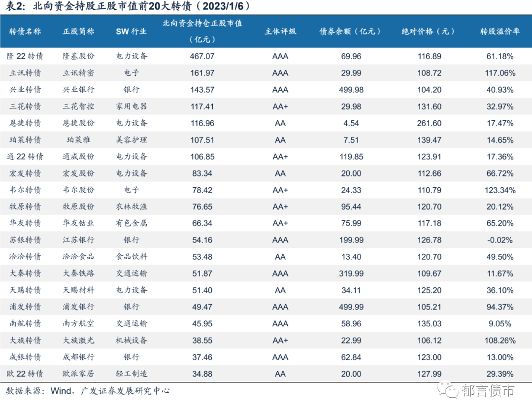Click the 机械设备 industry cell
Viewport: 532px width, 414px height.
[x=132, y=341]
